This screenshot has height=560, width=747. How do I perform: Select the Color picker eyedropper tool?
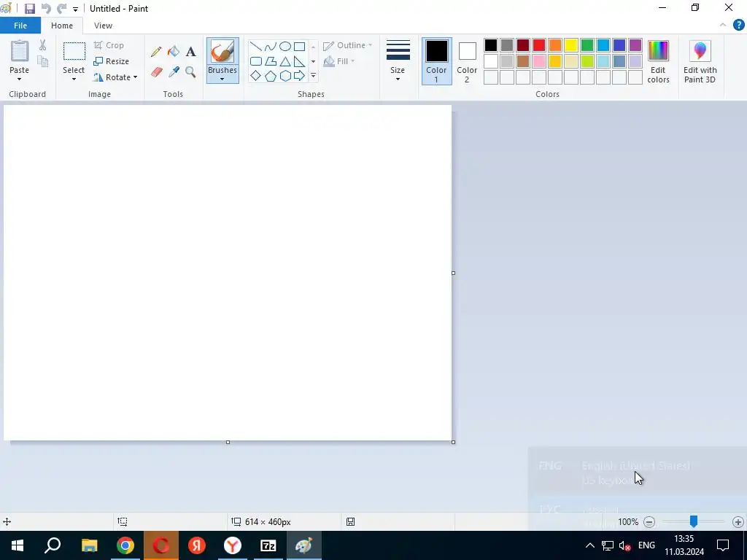[174, 72]
